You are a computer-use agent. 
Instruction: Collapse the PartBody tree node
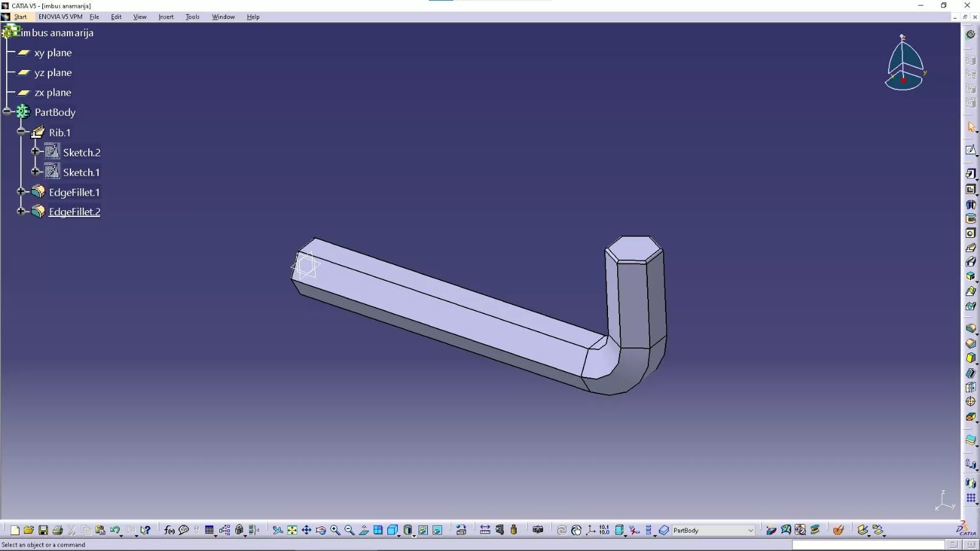point(7,112)
